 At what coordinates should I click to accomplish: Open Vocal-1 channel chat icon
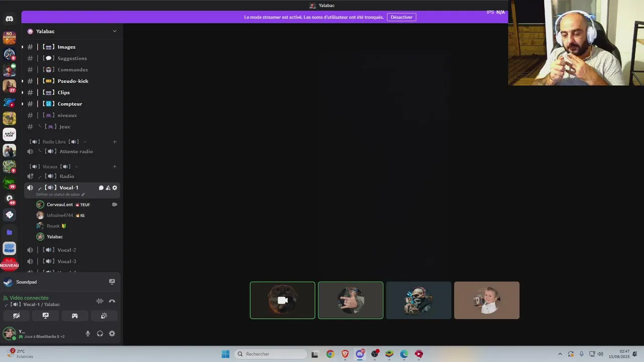(x=101, y=188)
